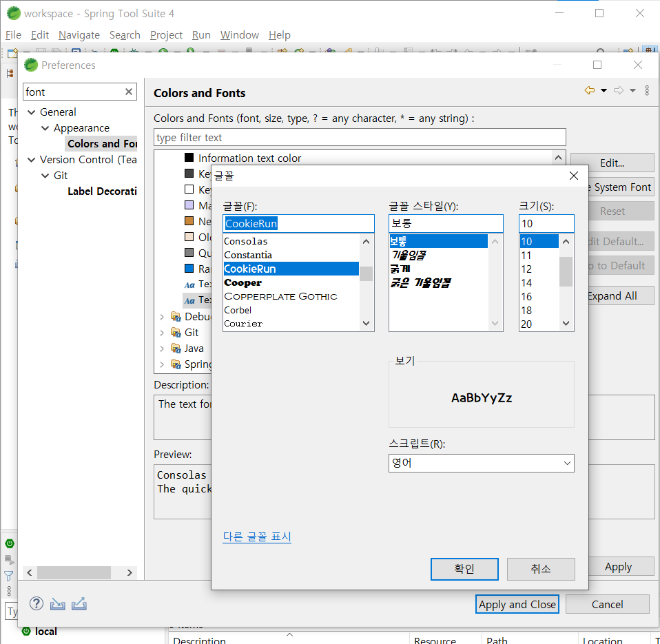This screenshot has width=660, height=644.
Task: Click Apply and Close button
Action: [517, 605]
